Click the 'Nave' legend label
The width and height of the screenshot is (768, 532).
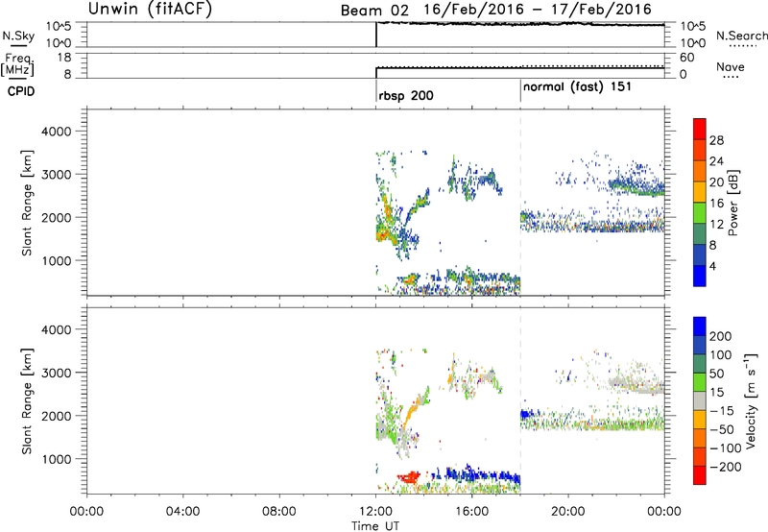731,67
